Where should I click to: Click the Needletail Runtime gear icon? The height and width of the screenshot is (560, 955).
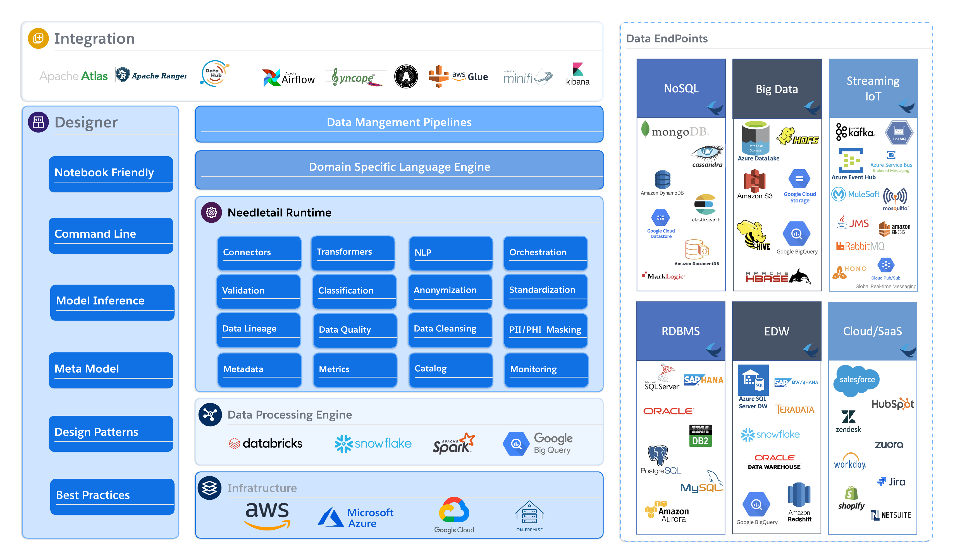[x=211, y=212]
